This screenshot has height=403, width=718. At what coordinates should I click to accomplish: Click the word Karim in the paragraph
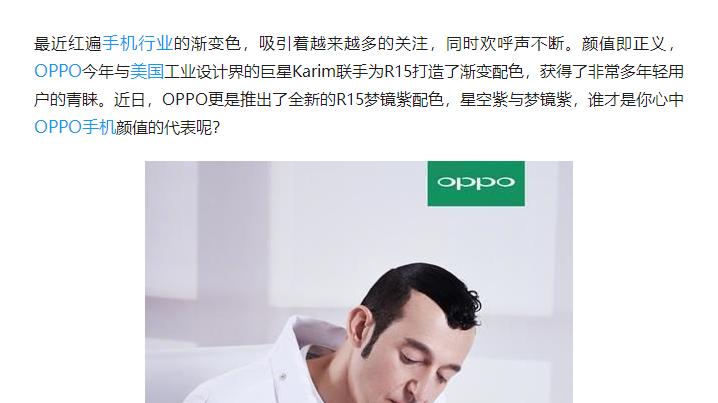(314, 72)
